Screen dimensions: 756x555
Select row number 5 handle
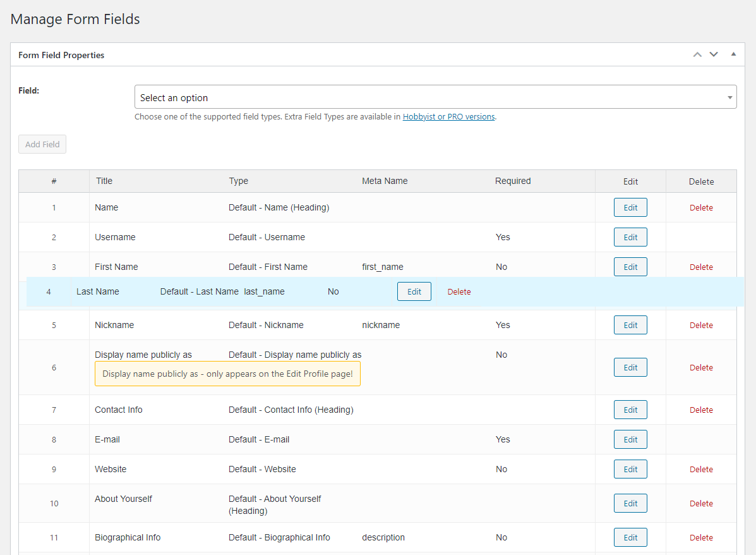point(54,325)
